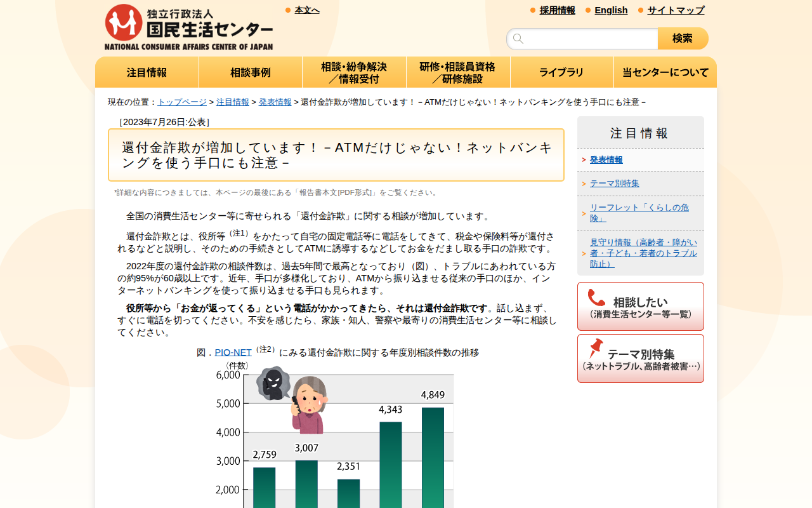Click the 相談したい consultation banner

(x=641, y=307)
